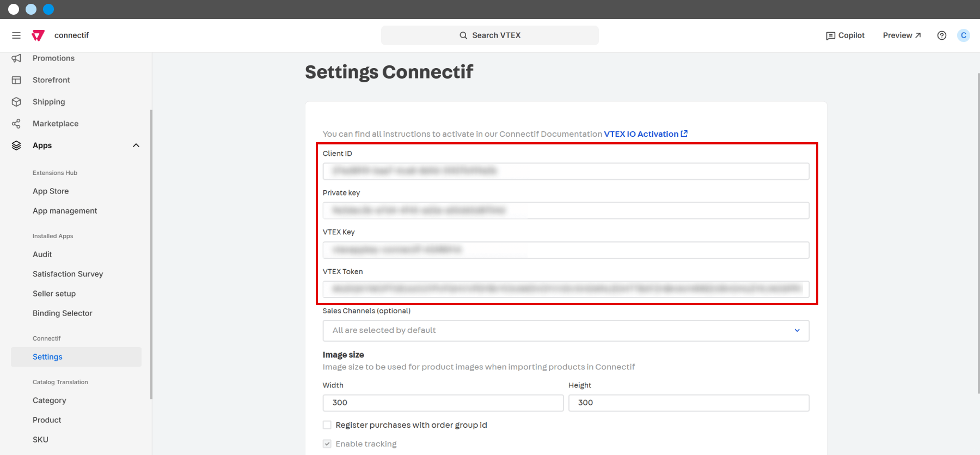Open Catalog Translation SKU
This screenshot has width=980, height=455.
[x=40, y=440]
